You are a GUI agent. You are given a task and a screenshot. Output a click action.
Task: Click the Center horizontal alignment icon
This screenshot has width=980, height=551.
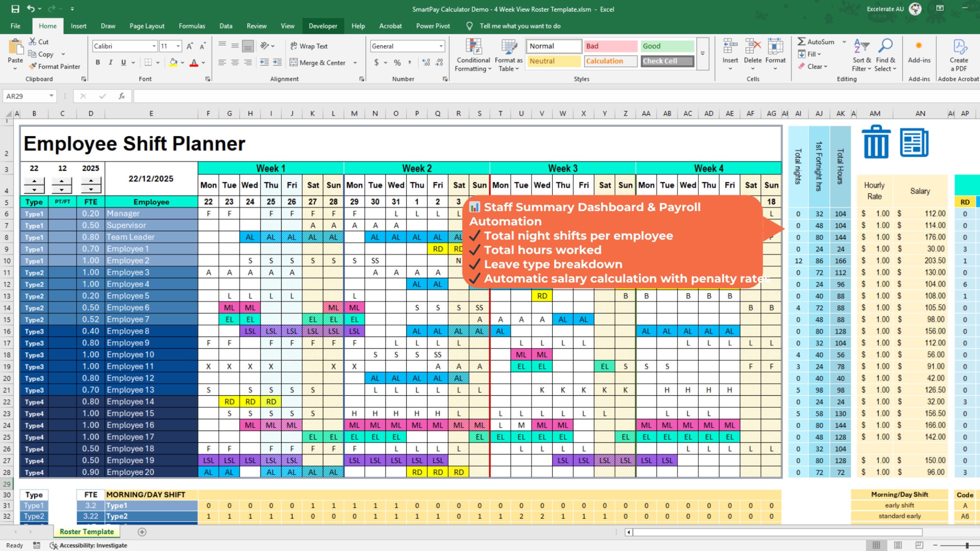click(x=235, y=62)
